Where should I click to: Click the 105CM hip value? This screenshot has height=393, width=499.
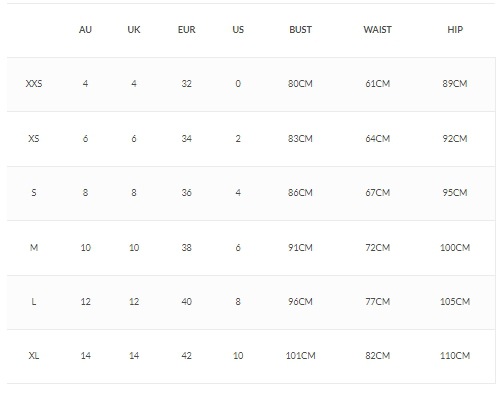click(455, 302)
